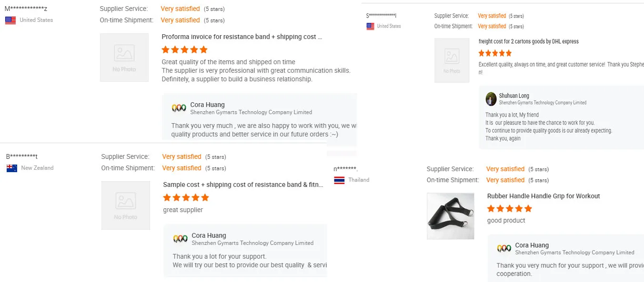Click the No Photo placeholder beside Proforma invoice review
Screen dimensions: 644x282
[x=124, y=58]
